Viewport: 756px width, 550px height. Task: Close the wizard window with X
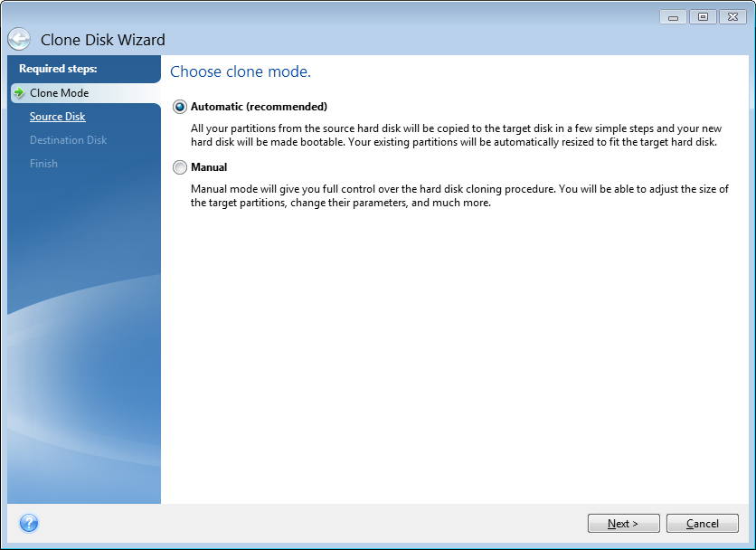[732, 17]
